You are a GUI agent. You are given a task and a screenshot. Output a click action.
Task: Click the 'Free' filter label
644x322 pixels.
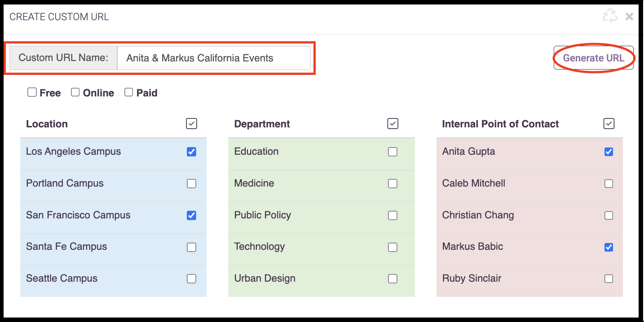pyautogui.click(x=50, y=93)
